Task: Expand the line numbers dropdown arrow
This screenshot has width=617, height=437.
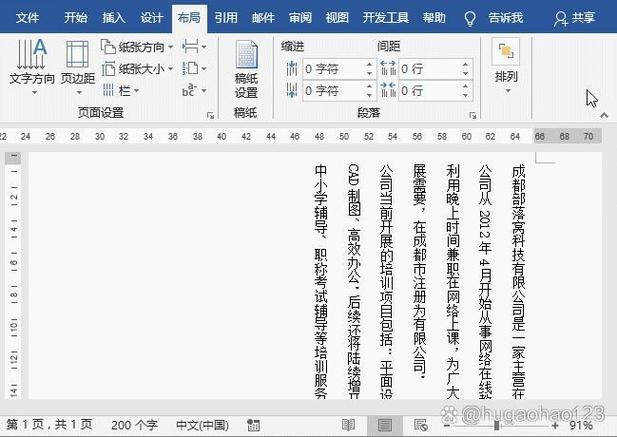Action: (204, 69)
